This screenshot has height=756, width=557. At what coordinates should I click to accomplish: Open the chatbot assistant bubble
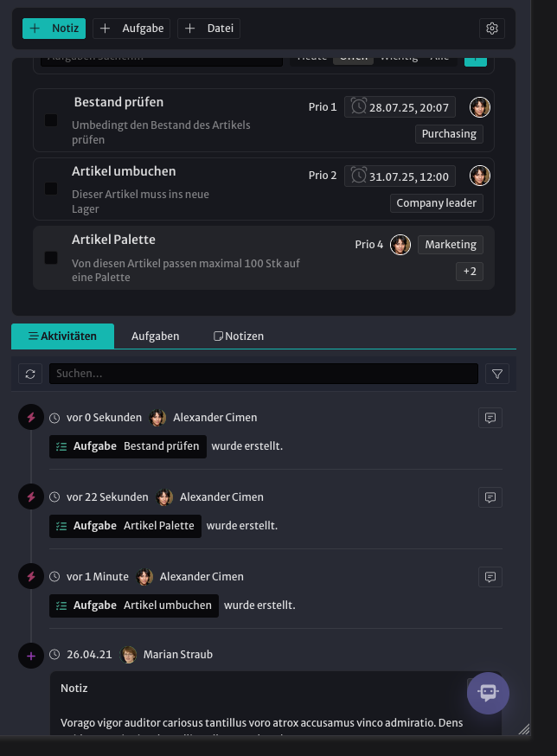[488, 693]
